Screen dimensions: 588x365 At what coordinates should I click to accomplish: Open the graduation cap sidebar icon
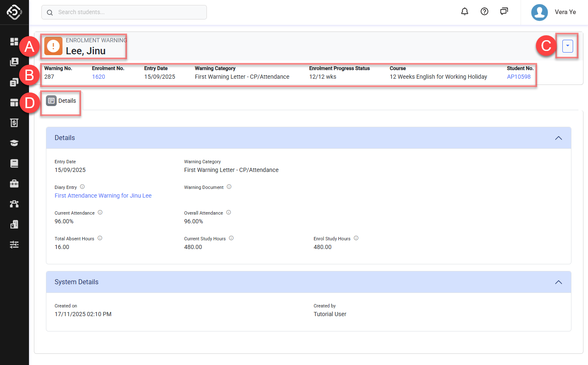14,143
